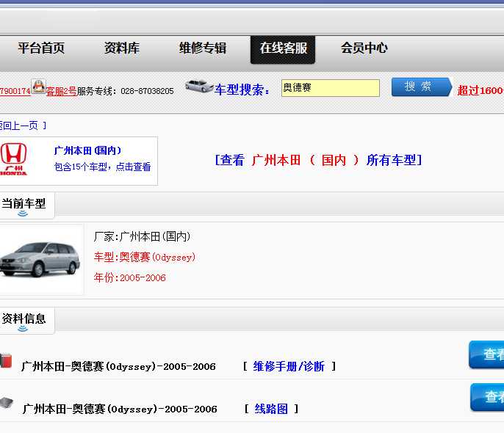Open the 平台首页 tab

(x=41, y=48)
